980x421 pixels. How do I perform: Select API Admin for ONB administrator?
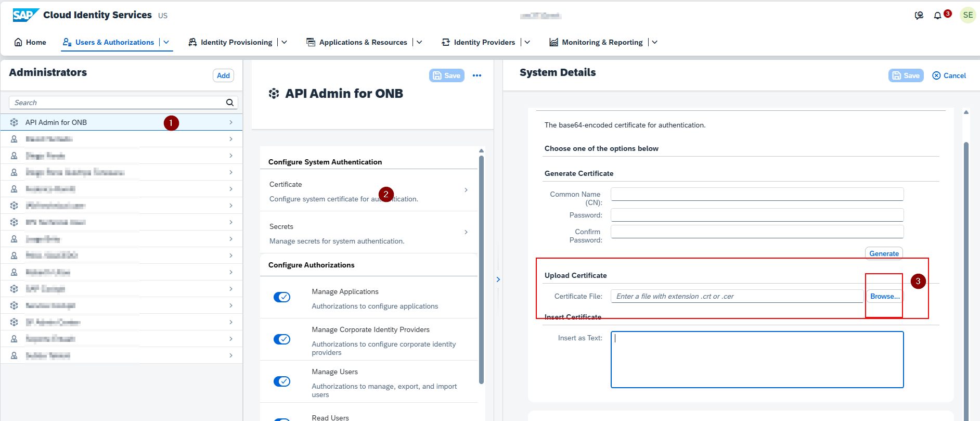[121, 122]
